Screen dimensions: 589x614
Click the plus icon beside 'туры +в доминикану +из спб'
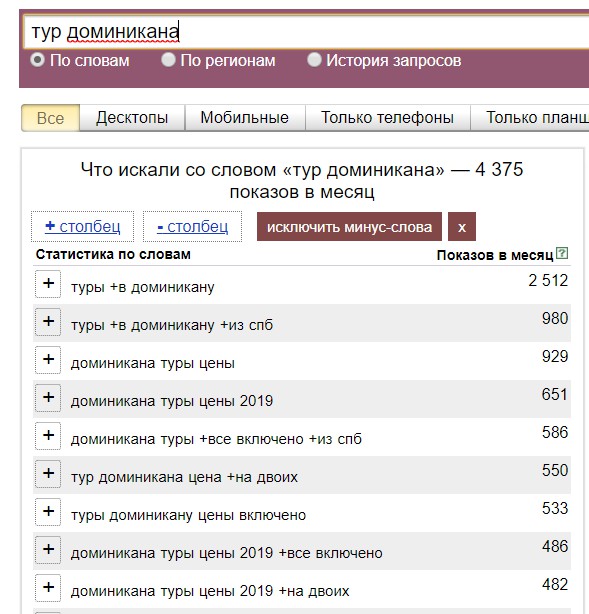[48, 322]
